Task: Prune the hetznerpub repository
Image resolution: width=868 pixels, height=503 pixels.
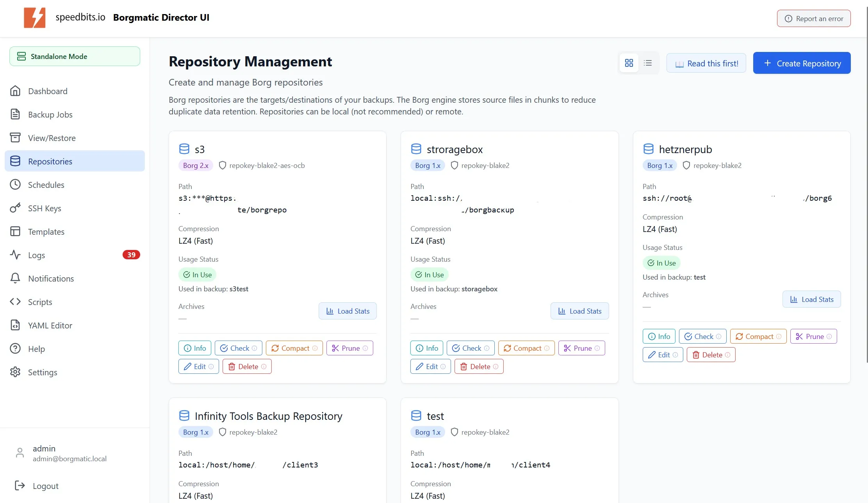Action: pos(814,336)
